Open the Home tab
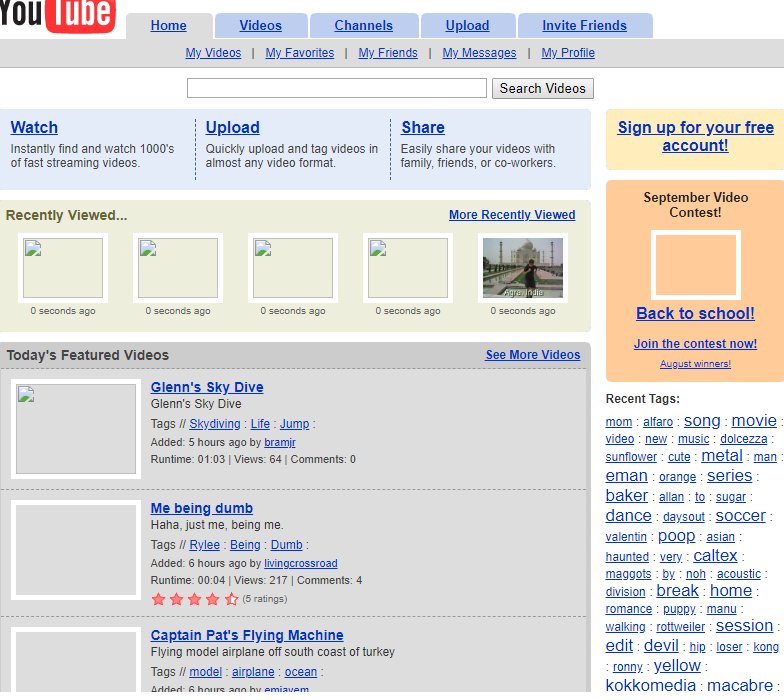 168,26
